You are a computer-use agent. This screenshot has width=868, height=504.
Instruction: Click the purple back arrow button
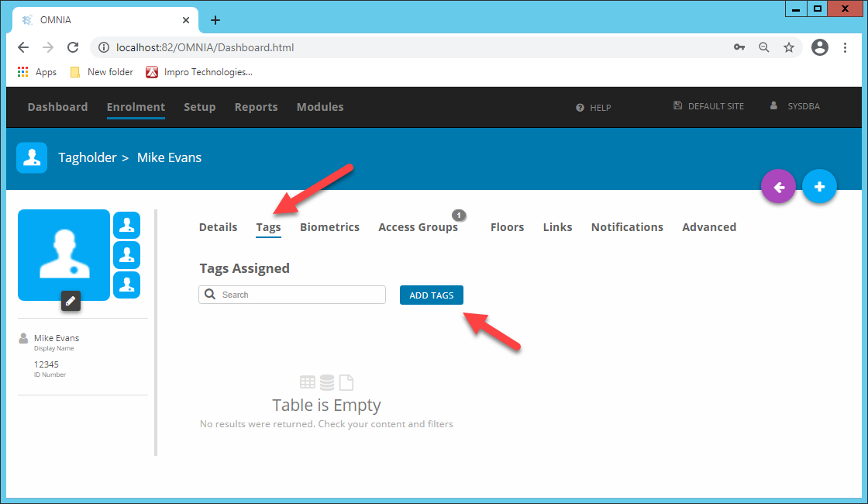click(x=778, y=187)
